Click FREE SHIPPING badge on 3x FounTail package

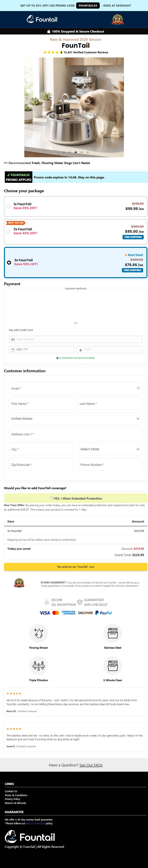coord(132,270)
